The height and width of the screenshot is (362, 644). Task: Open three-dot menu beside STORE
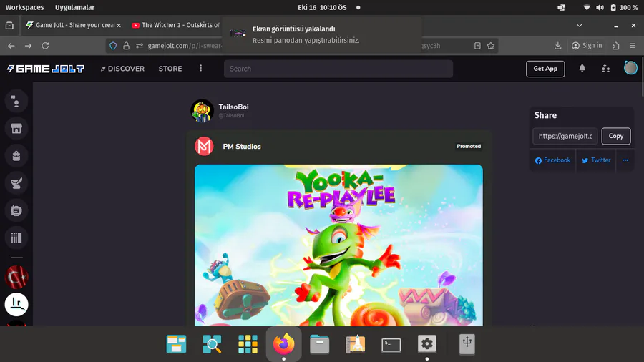200,68
